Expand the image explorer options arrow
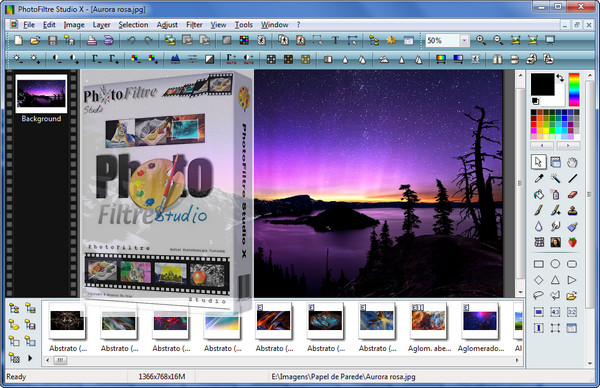This screenshot has height=388, width=600. pos(30,359)
